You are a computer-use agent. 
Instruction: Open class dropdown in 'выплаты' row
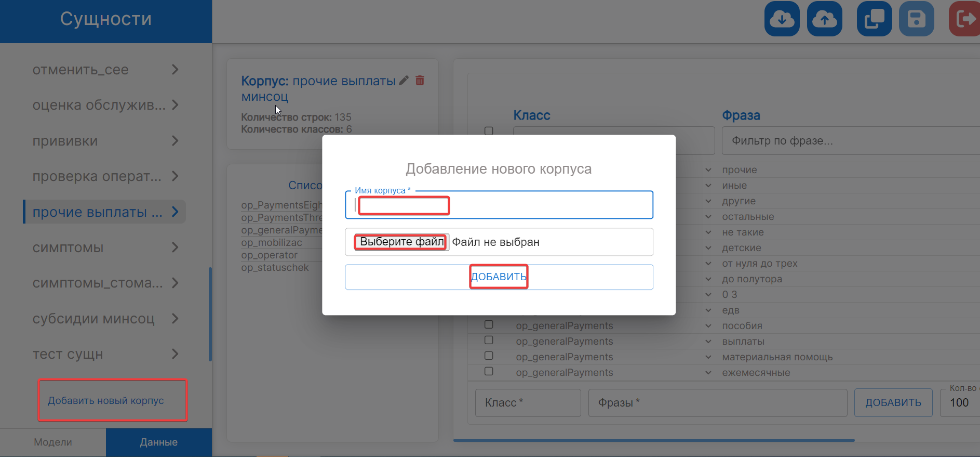click(x=708, y=342)
